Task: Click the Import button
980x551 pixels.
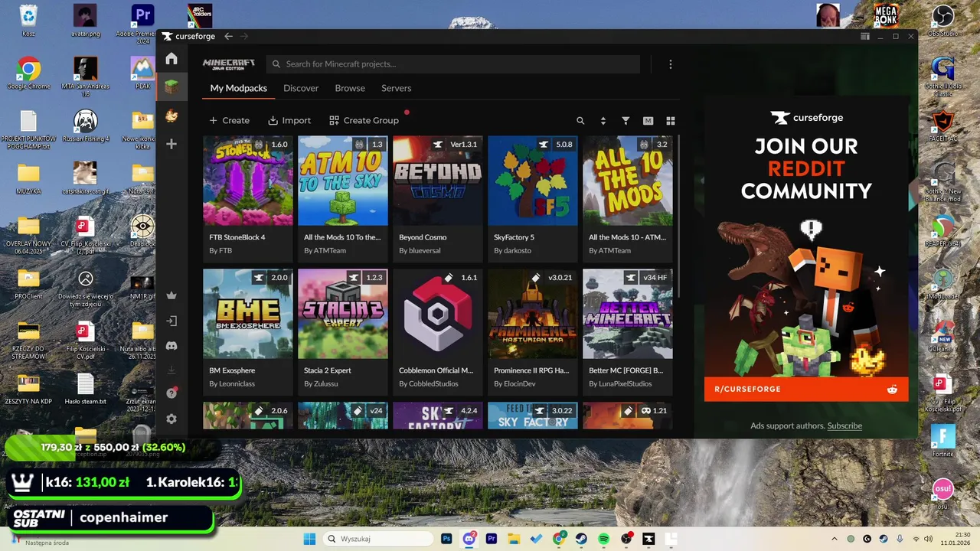Action: click(289, 120)
